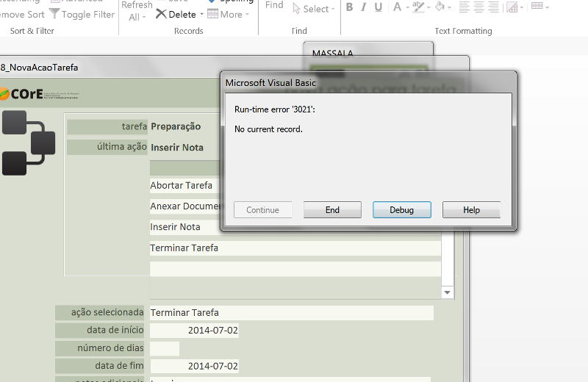This screenshot has height=382, width=588.
Task: Click the CORE logo in the form header
Action: [39, 94]
